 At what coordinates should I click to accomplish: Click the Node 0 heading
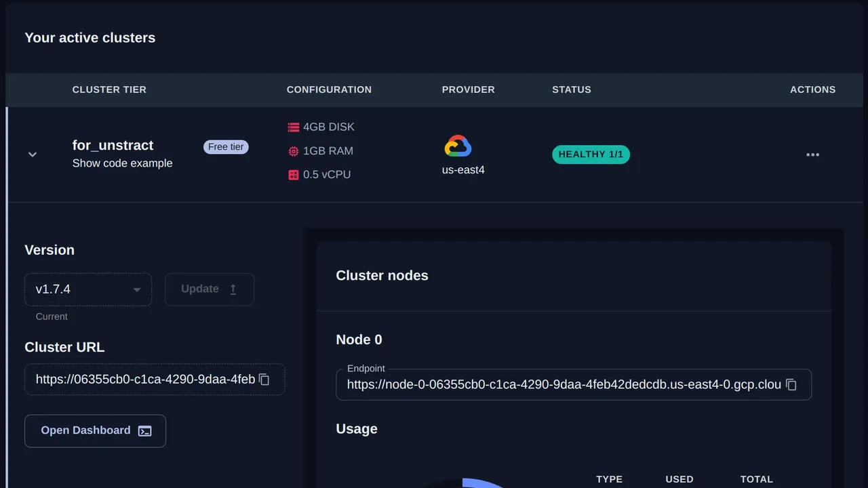[359, 340]
